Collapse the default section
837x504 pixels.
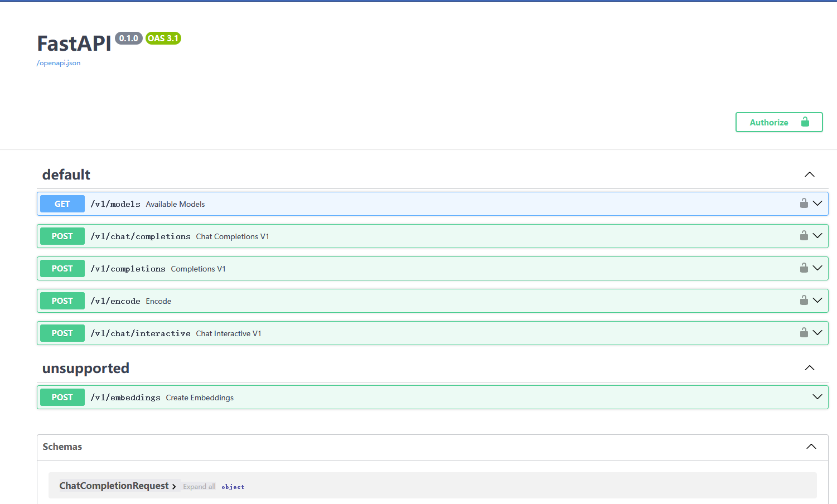point(810,175)
